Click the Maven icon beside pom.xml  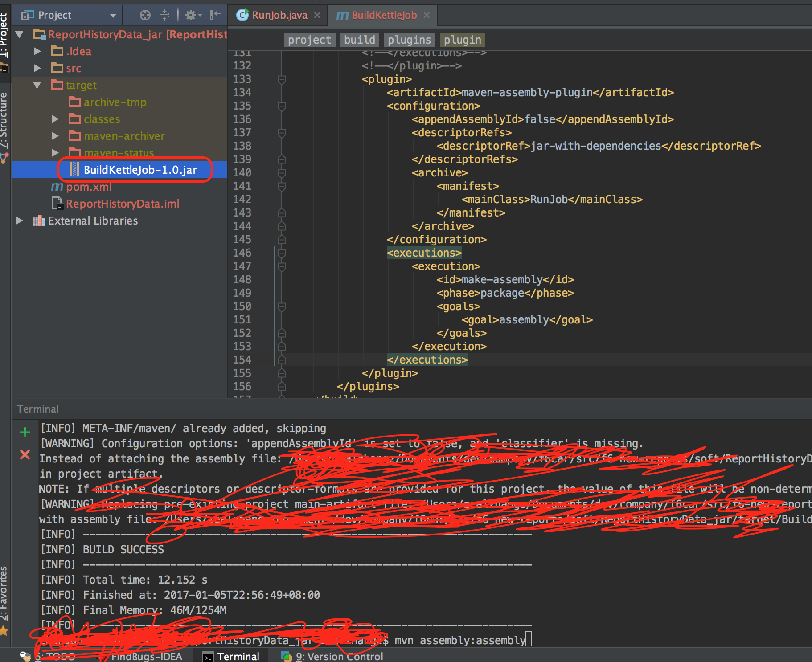[x=57, y=187]
